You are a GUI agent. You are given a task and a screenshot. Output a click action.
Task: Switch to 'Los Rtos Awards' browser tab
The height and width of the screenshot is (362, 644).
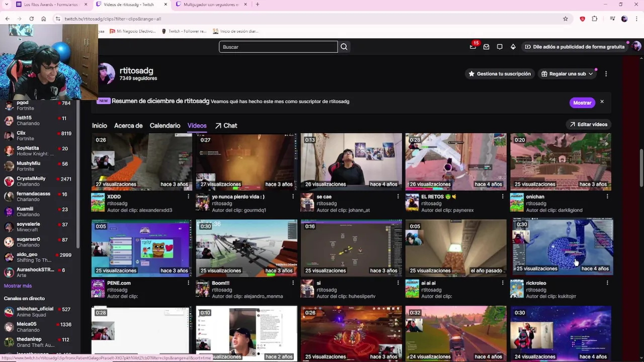pos(50,5)
